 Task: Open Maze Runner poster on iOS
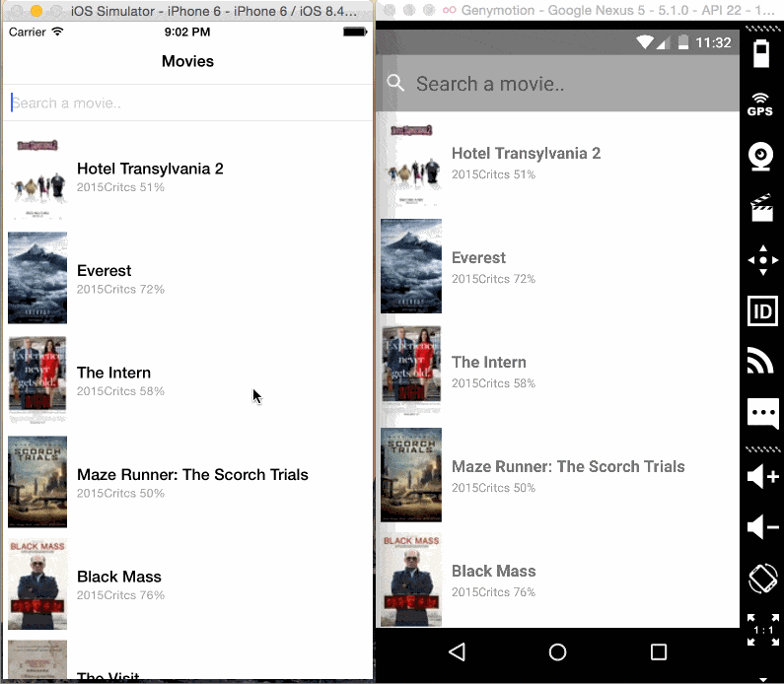tap(37, 482)
